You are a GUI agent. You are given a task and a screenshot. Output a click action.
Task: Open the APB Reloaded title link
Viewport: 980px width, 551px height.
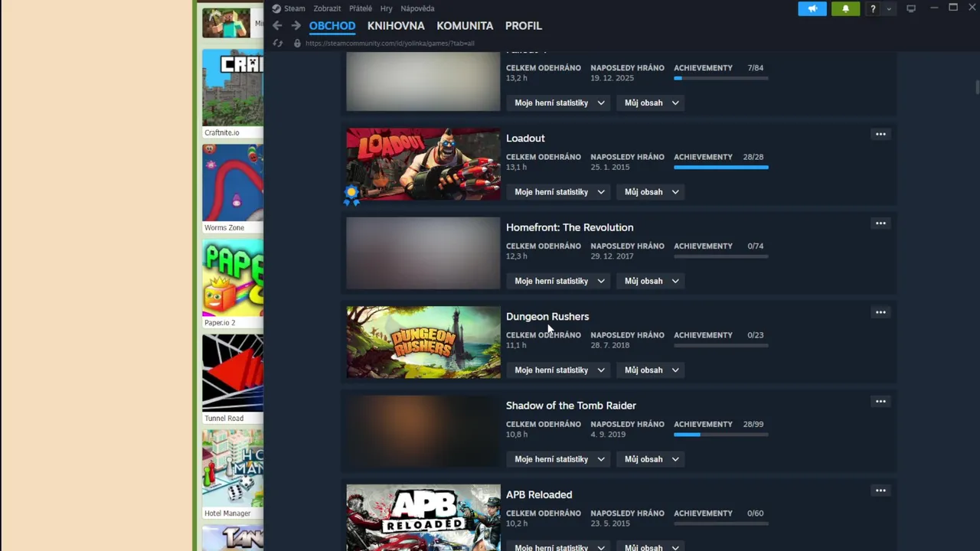pos(539,495)
